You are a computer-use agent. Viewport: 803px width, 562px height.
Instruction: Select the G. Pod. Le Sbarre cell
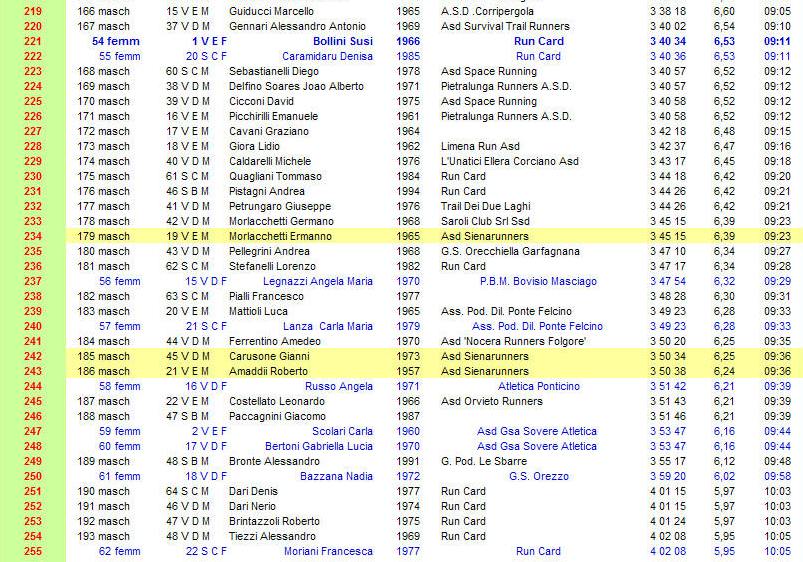pyautogui.click(x=484, y=461)
